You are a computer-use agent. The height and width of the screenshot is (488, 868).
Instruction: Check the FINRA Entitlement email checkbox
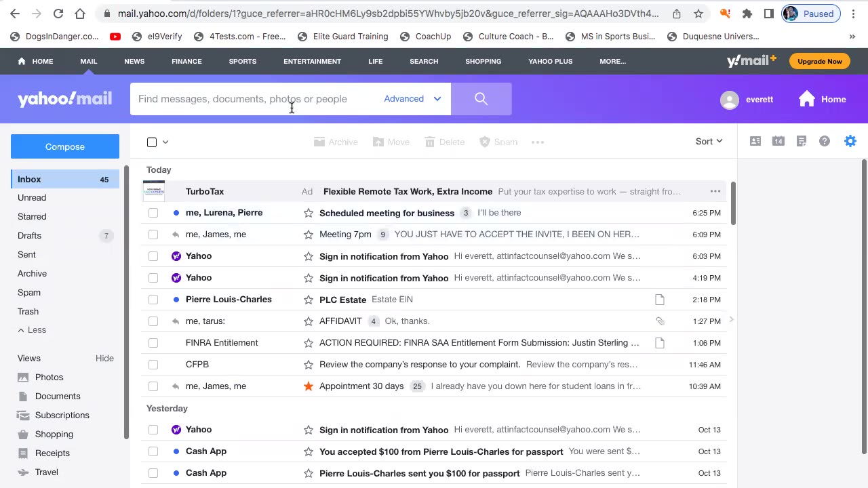click(x=153, y=343)
